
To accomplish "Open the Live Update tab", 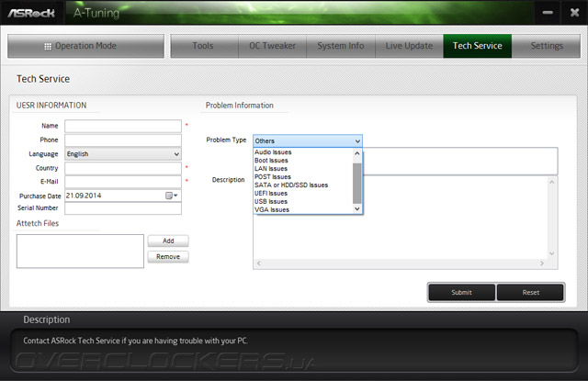I will coord(409,46).
